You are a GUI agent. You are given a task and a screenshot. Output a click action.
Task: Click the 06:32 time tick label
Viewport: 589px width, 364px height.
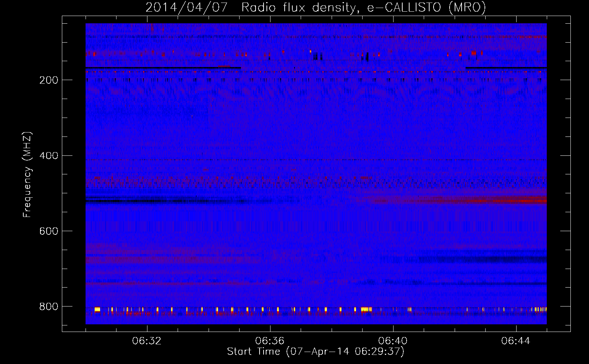click(147, 341)
